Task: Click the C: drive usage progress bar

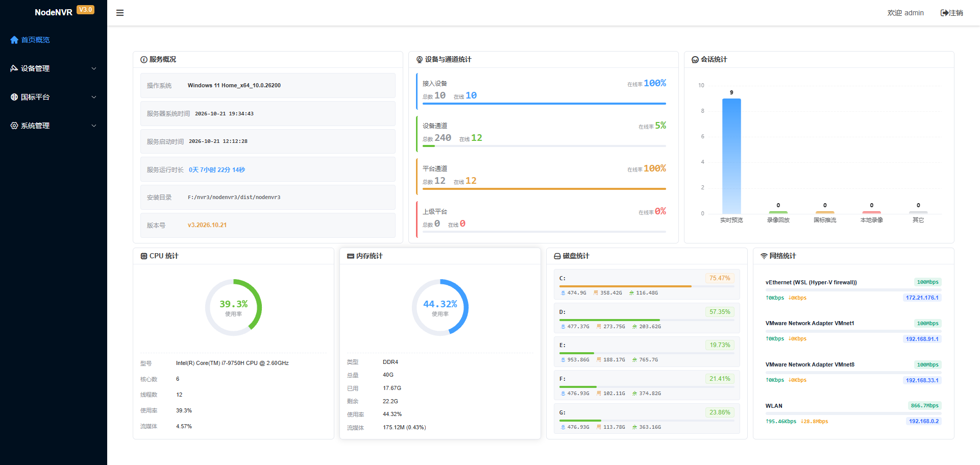Action: (647, 286)
